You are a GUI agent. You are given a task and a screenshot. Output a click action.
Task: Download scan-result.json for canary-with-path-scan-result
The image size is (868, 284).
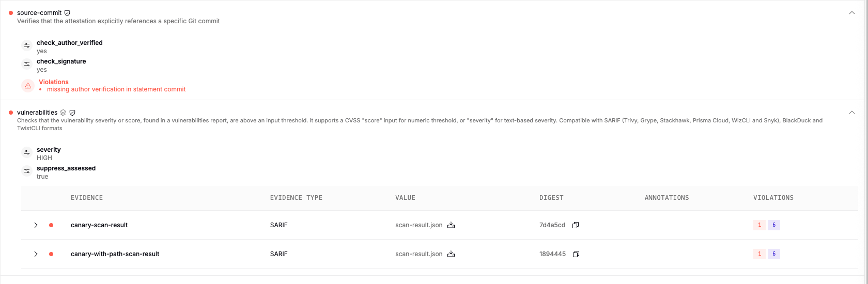(451, 254)
